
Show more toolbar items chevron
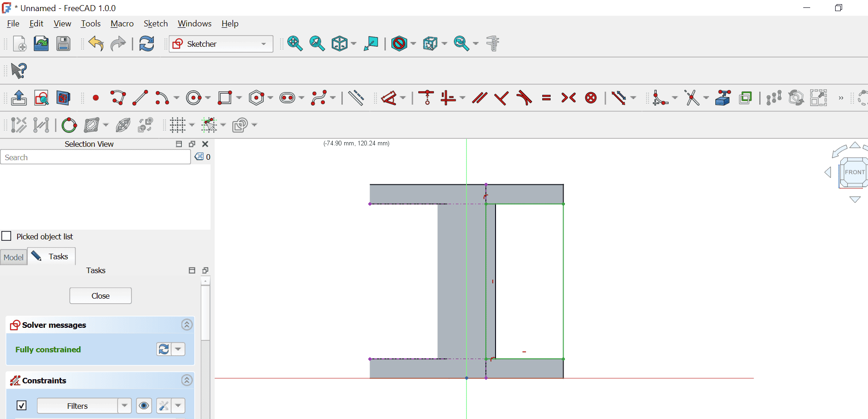tap(841, 98)
